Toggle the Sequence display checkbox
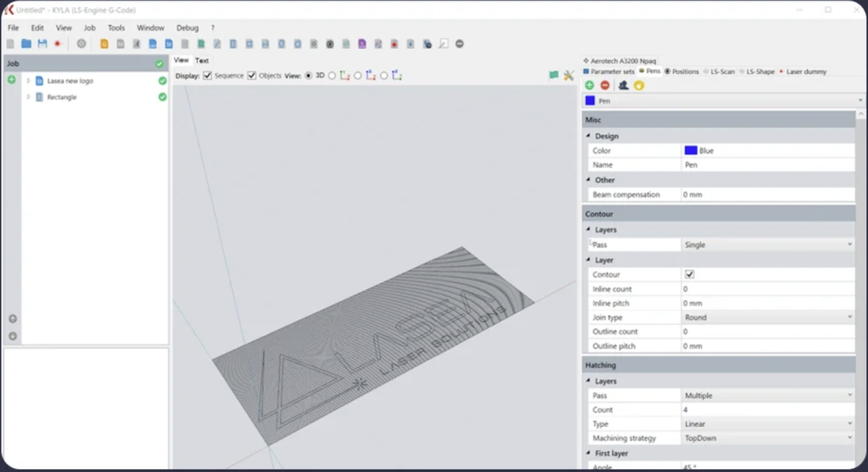Image resolution: width=868 pixels, height=472 pixels. click(208, 75)
